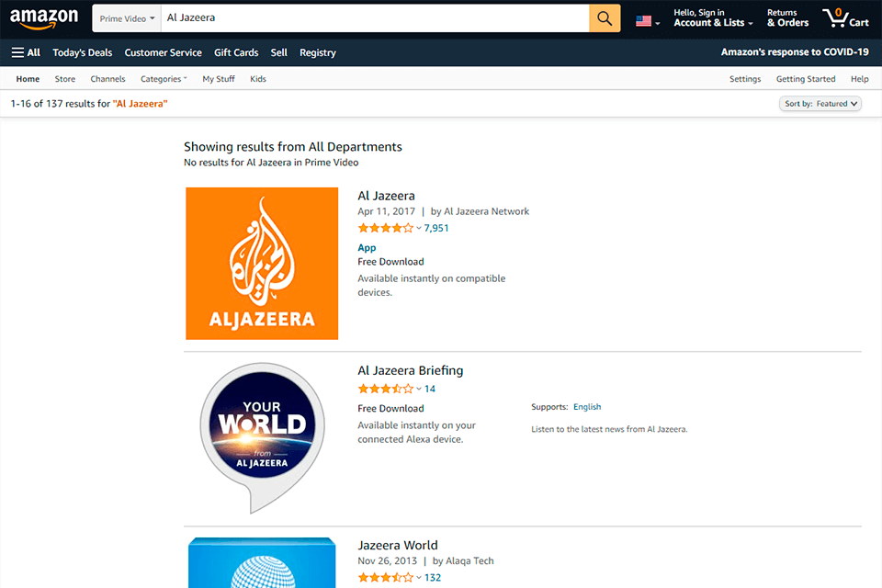Open My Stuff tab
882x588 pixels.
pos(219,79)
